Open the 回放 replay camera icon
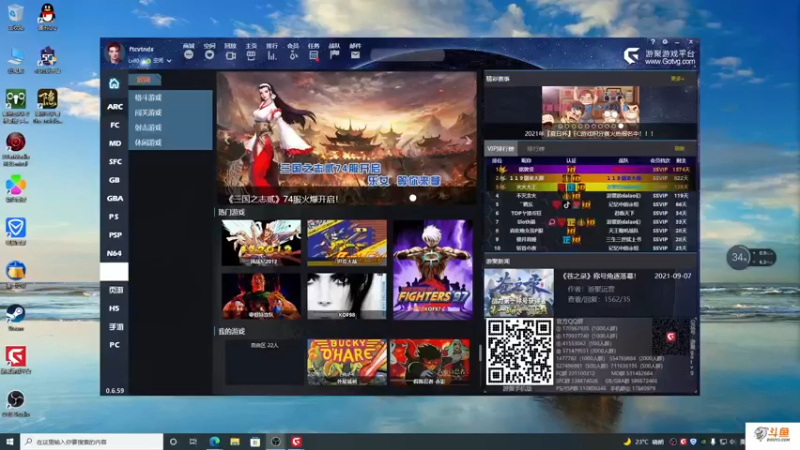 coord(231,55)
